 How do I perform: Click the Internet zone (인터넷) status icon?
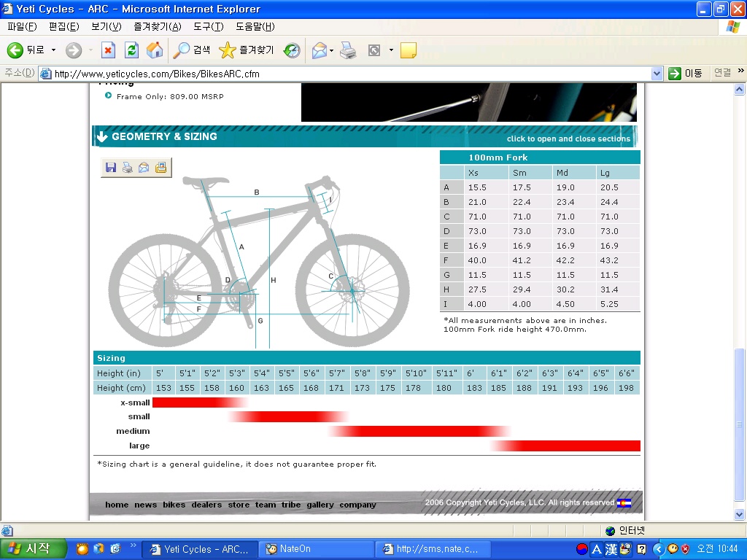click(x=611, y=531)
